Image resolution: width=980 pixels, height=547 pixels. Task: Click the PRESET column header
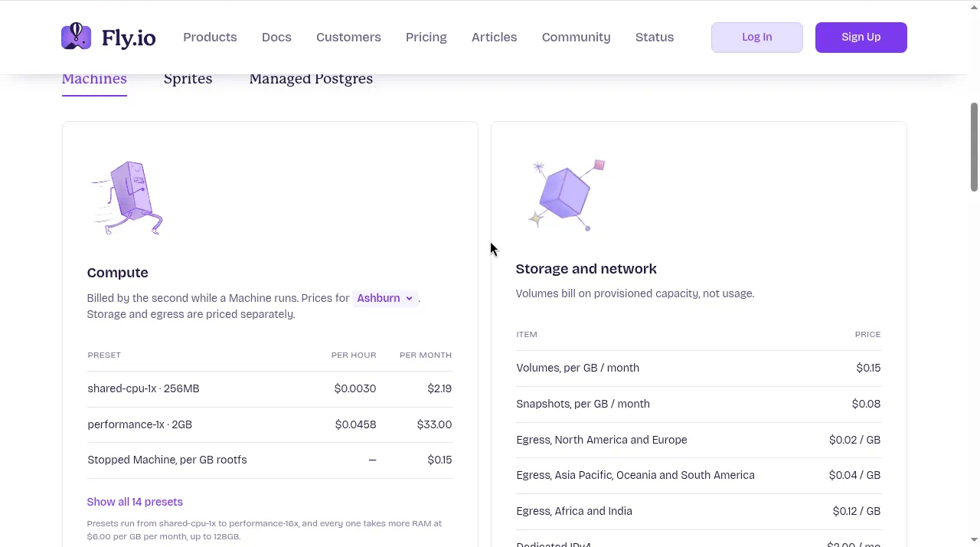(x=104, y=355)
